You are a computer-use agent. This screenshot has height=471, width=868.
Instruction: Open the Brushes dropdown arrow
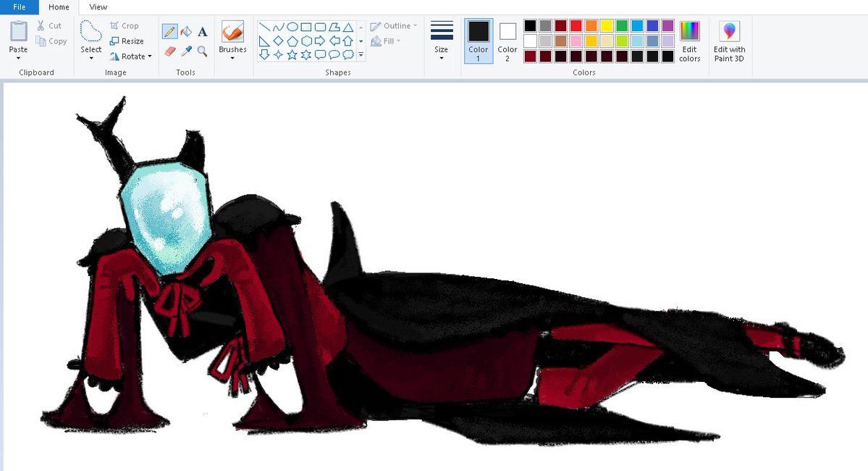coord(232,58)
